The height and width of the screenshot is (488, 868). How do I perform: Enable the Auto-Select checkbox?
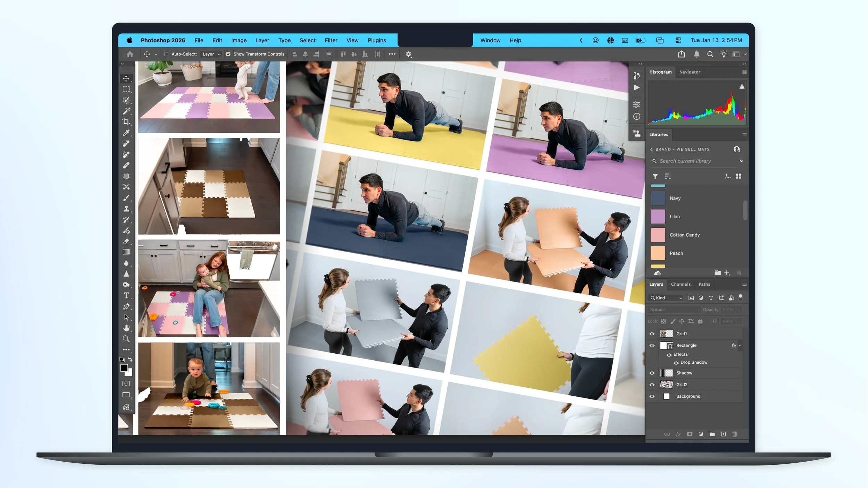coord(166,54)
